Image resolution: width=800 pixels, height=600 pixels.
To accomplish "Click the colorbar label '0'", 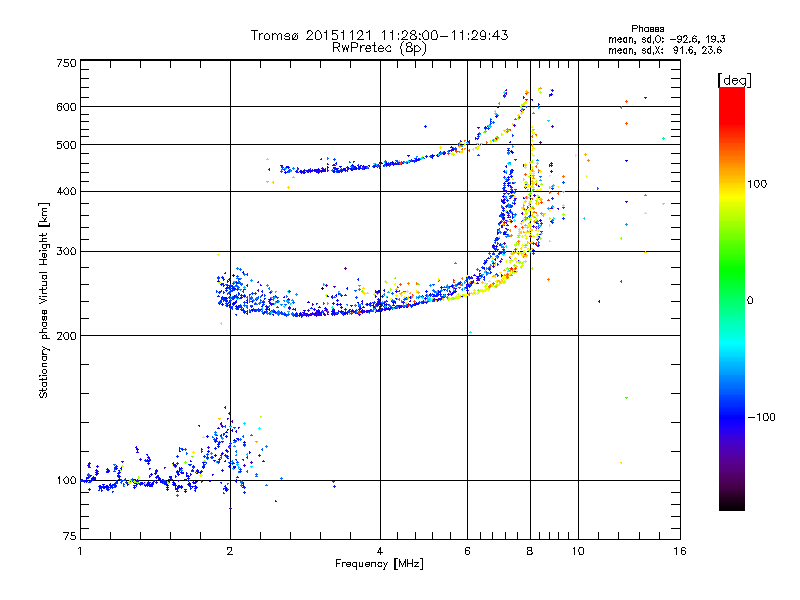I will [x=749, y=301].
